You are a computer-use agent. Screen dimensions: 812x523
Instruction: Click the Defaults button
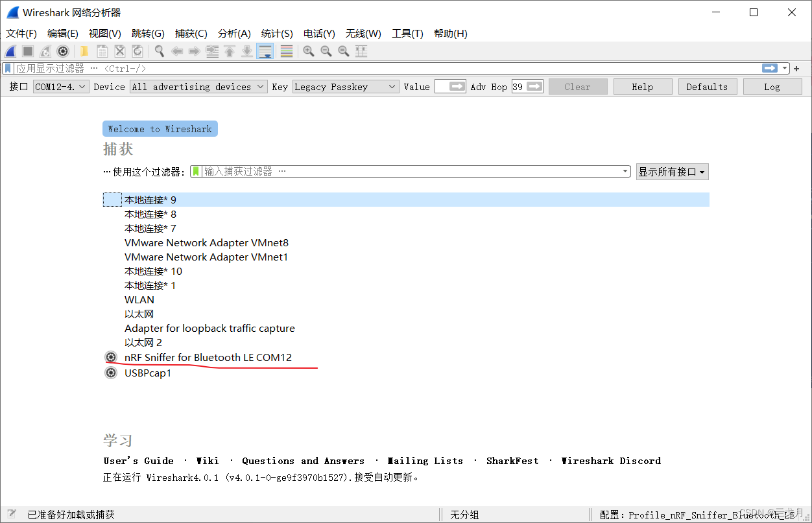[707, 86]
